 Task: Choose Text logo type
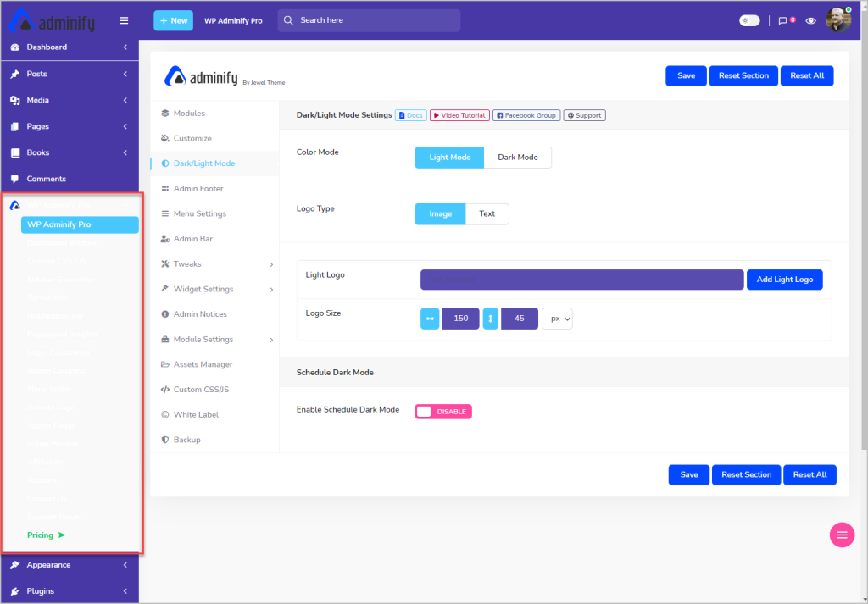[x=487, y=214]
